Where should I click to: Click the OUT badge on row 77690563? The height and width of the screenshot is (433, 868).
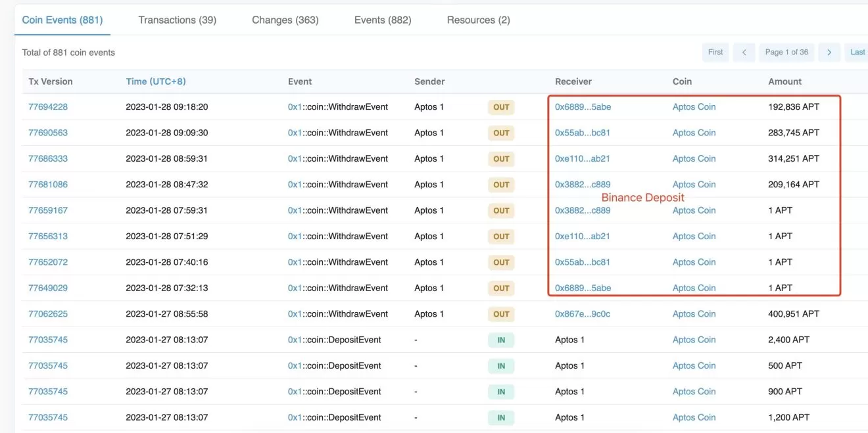[x=501, y=133]
